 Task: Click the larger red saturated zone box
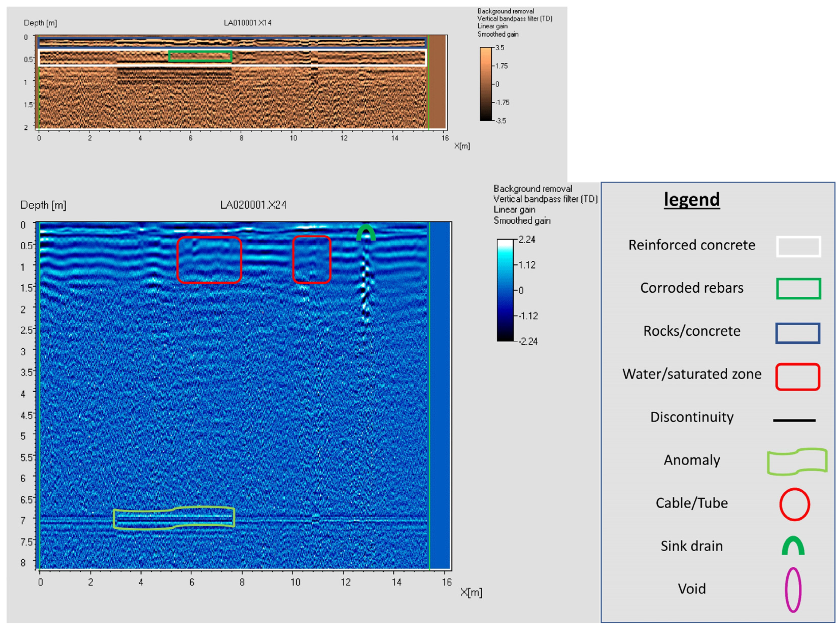tap(209, 260)
